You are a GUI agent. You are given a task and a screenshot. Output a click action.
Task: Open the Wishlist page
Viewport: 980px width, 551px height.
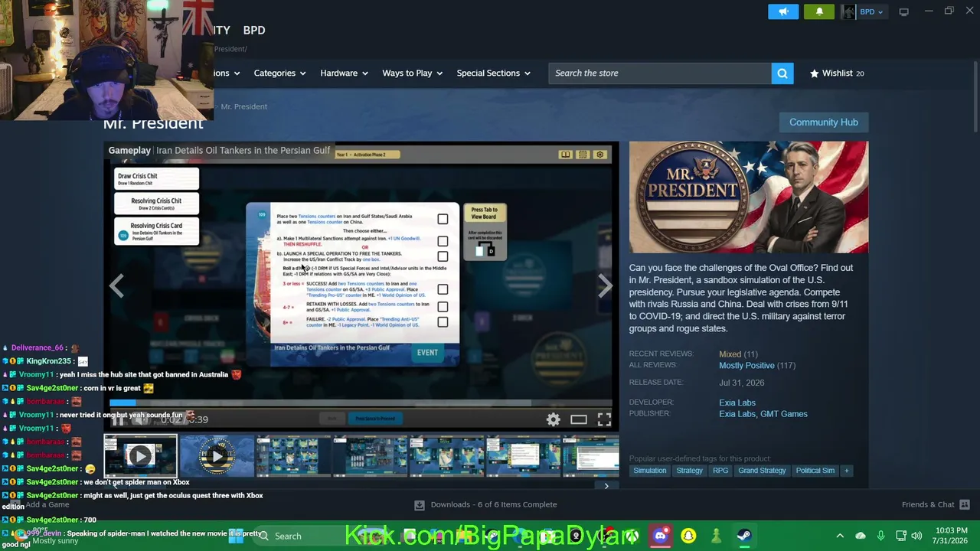837,73
